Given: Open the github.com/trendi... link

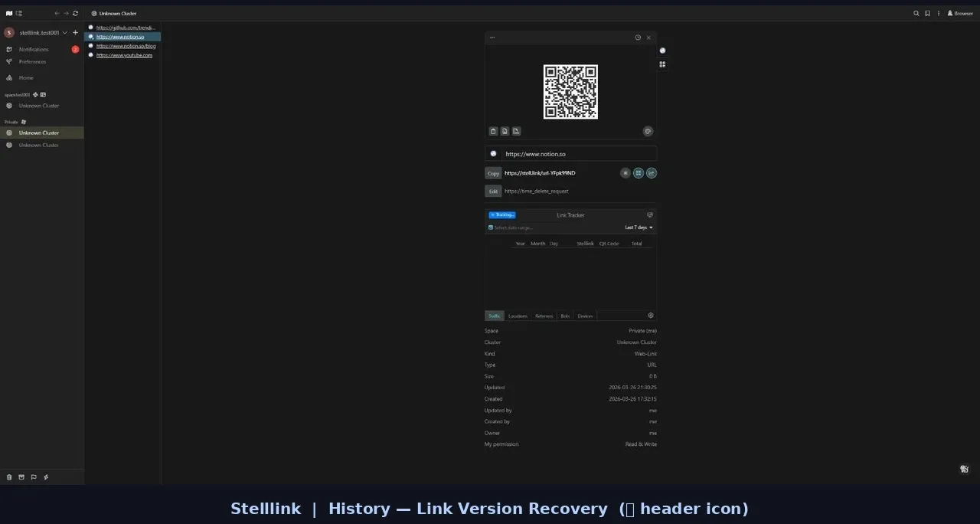Looking at the screenshot, I should (x=126, y=28).
